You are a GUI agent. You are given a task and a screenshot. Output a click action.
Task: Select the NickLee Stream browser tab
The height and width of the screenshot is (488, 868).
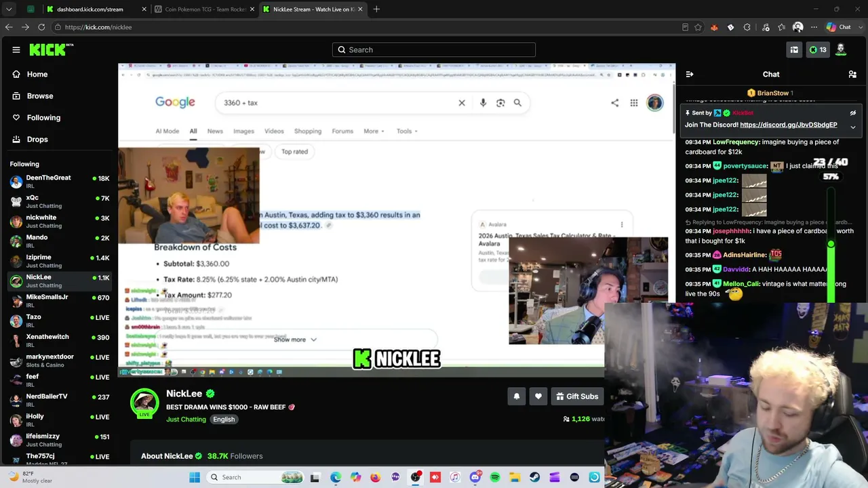click(x=313, y=9)
